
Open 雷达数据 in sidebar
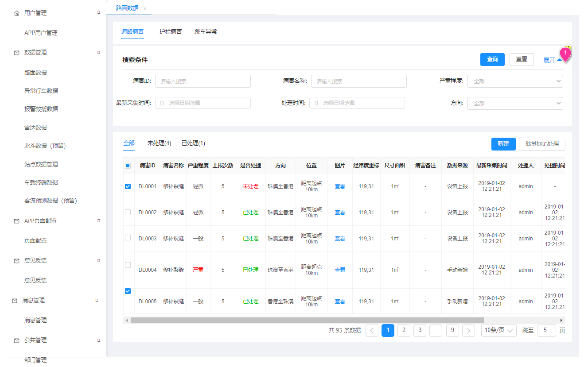(x=35, y=127)
